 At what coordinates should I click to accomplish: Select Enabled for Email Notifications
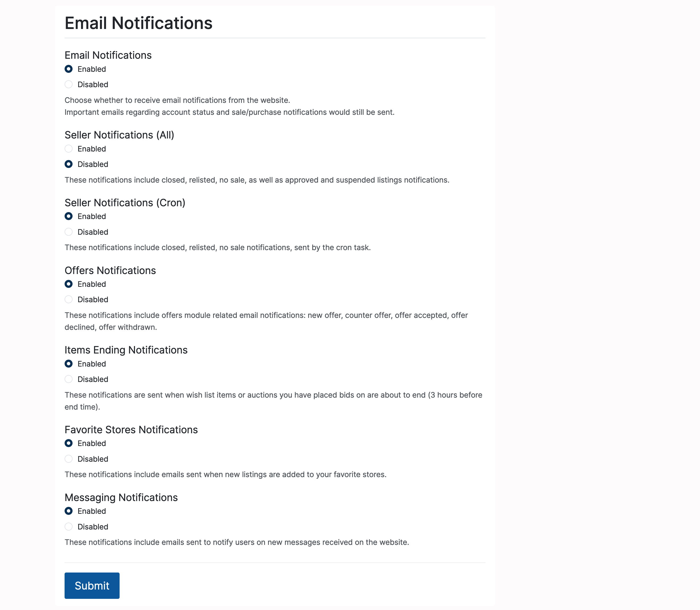pos(69,69)
